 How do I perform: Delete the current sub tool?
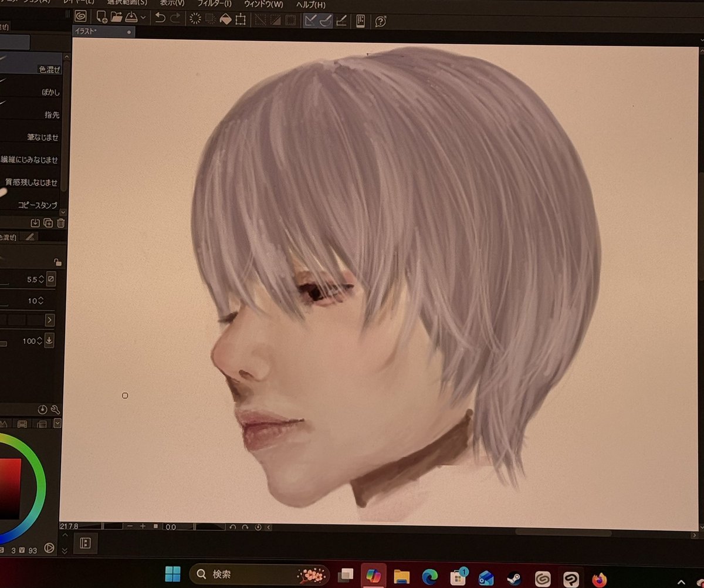pos(60,223)
